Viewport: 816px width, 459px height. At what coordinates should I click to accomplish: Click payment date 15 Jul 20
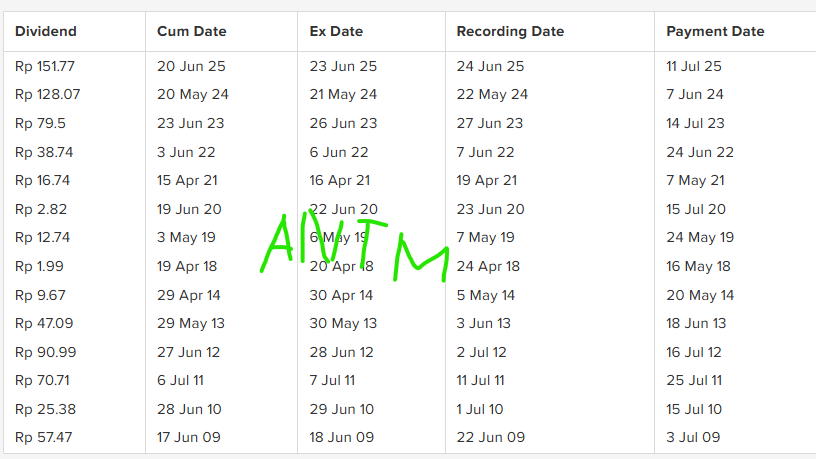(x=696, y=209)
